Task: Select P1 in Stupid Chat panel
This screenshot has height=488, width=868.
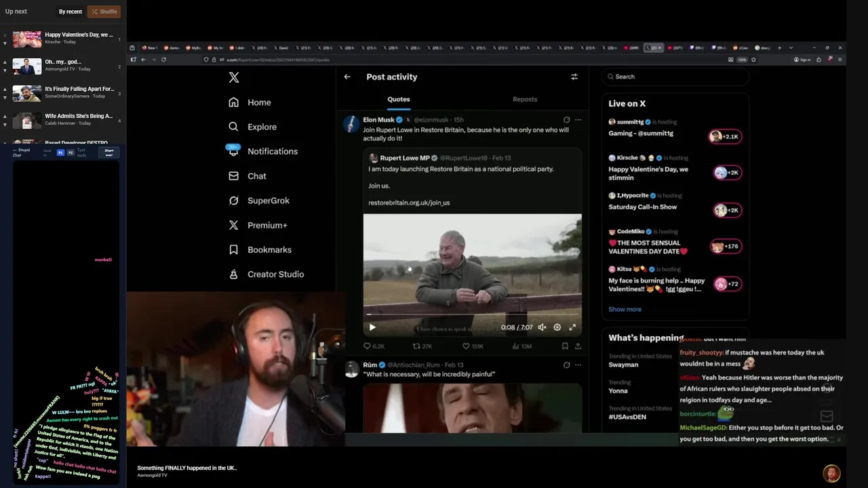Action: [x=60, y=153]
